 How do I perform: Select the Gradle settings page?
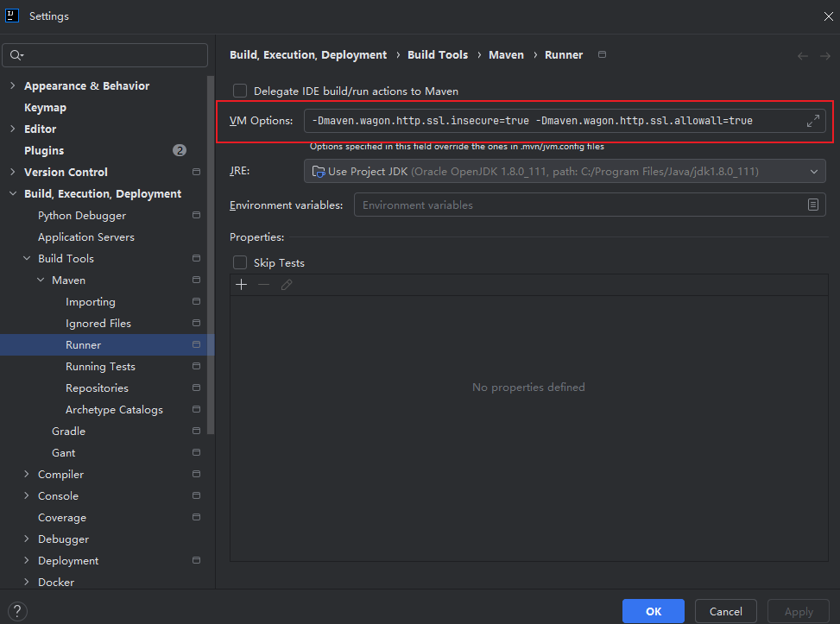tap(68, 432)
